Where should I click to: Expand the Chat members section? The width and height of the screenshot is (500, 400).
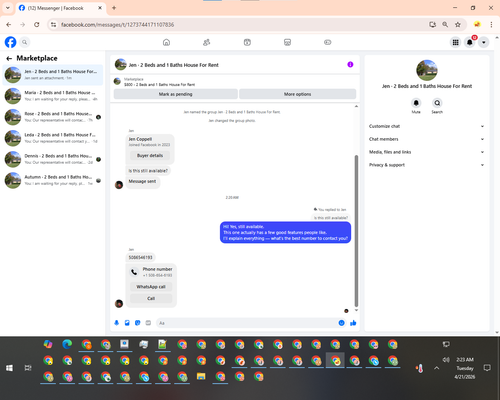[x=426, y=139]
